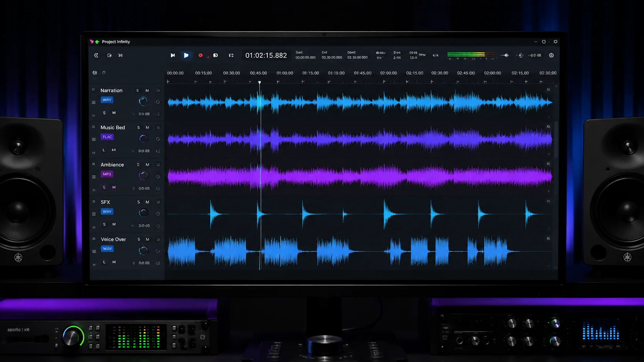Adjust the Narration track pan knob
644x362 pixels.
click(143, 101)
